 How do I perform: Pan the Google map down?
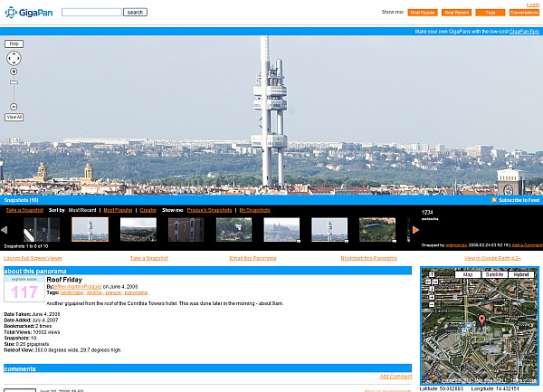(432, 289)
